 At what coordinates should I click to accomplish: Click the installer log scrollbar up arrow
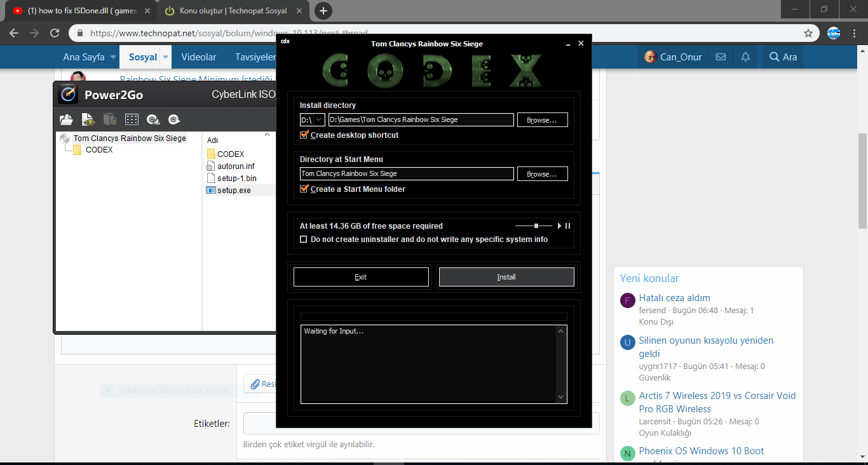tap(560, 331)
